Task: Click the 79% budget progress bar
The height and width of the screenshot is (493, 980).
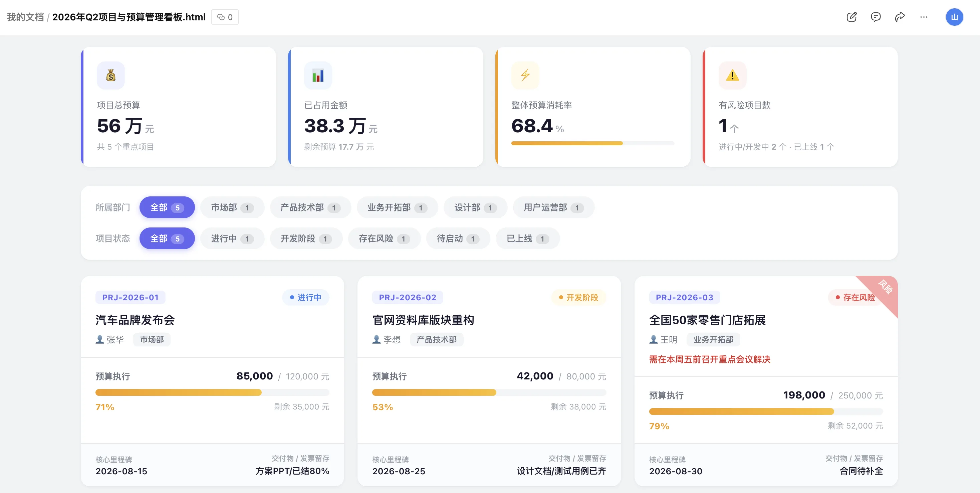Action: (766, 412)
